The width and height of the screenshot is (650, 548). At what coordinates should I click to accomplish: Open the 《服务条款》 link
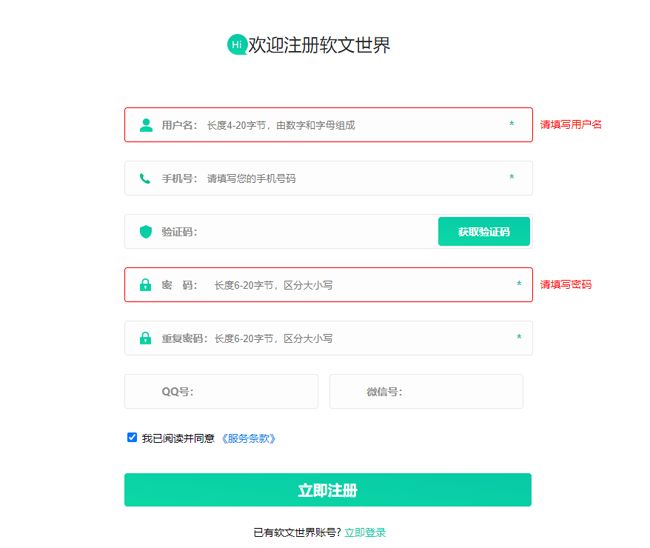[248, 438]
